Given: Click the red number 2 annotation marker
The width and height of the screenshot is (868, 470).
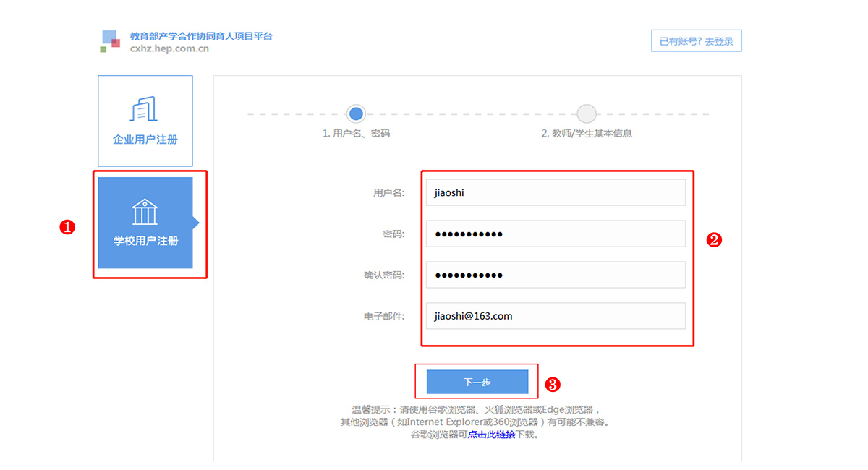Looking at the screenshot, I should 714,241.
